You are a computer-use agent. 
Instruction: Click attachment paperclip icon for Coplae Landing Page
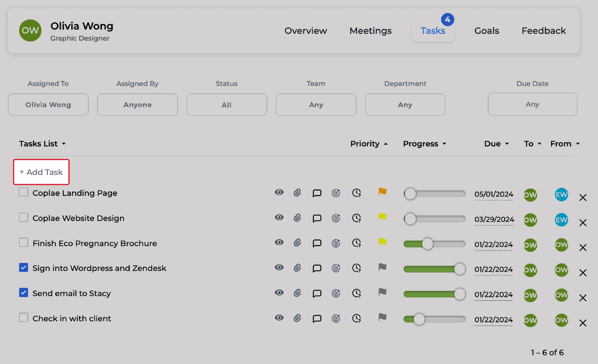tap(297, 193)
